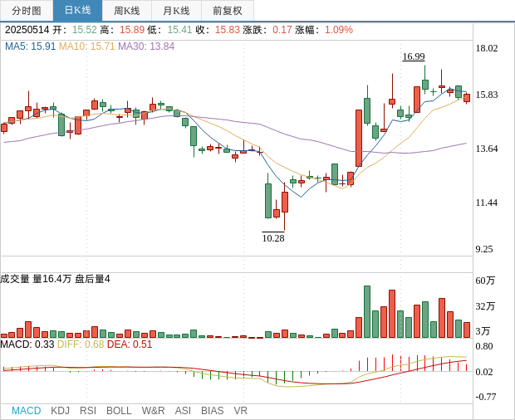Select the 日K线 tab

77,11
